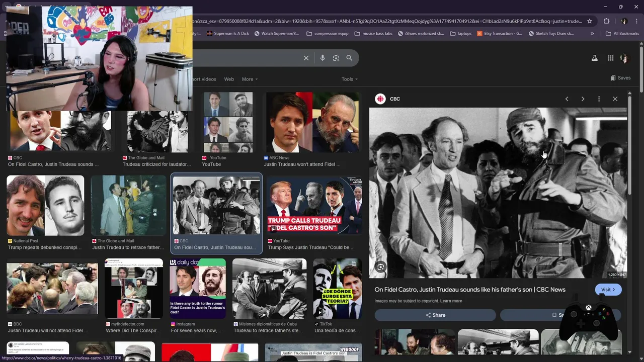Open Chrome three-dot menu
The width and height of the screenshot is (644, 362).
click(636, 21)
